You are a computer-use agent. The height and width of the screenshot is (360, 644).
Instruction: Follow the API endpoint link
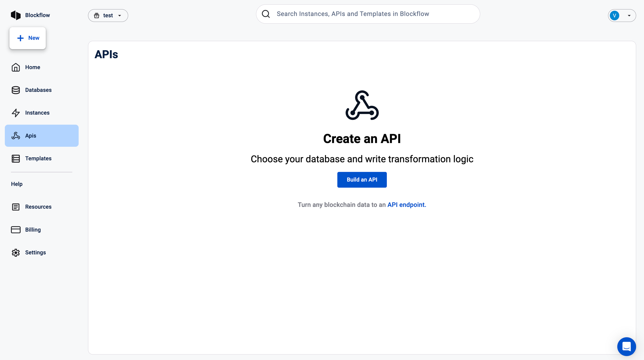point(406,205)
